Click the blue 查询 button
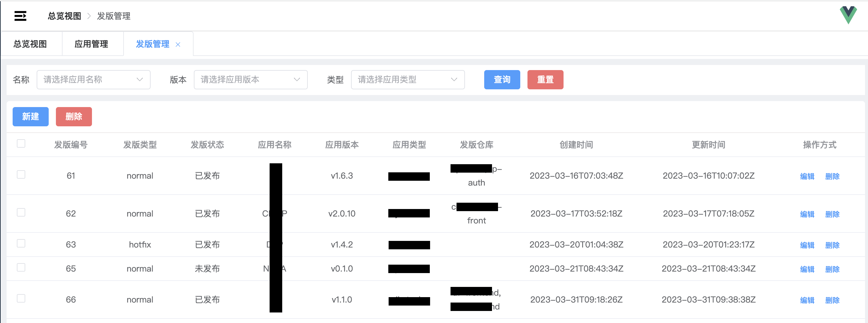 pos(502,80)
